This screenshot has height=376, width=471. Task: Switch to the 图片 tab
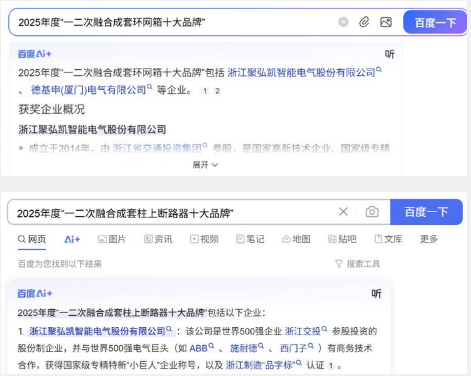(112, 239)
